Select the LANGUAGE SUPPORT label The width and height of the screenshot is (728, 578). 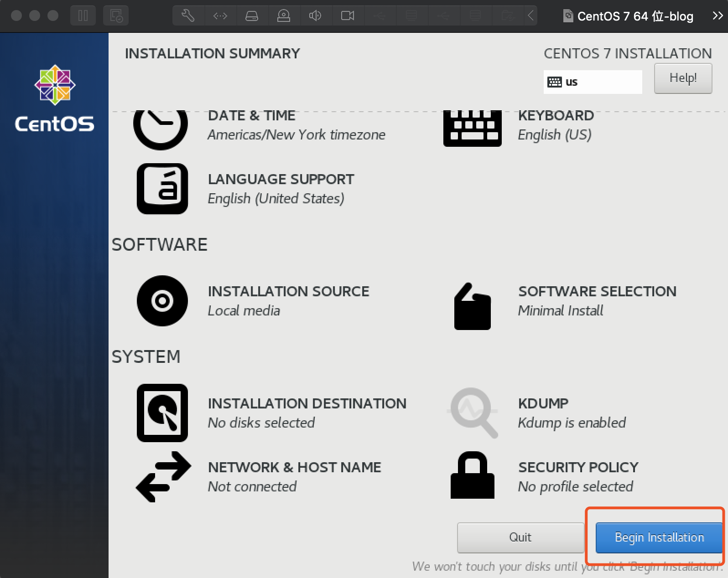point(281,179)
